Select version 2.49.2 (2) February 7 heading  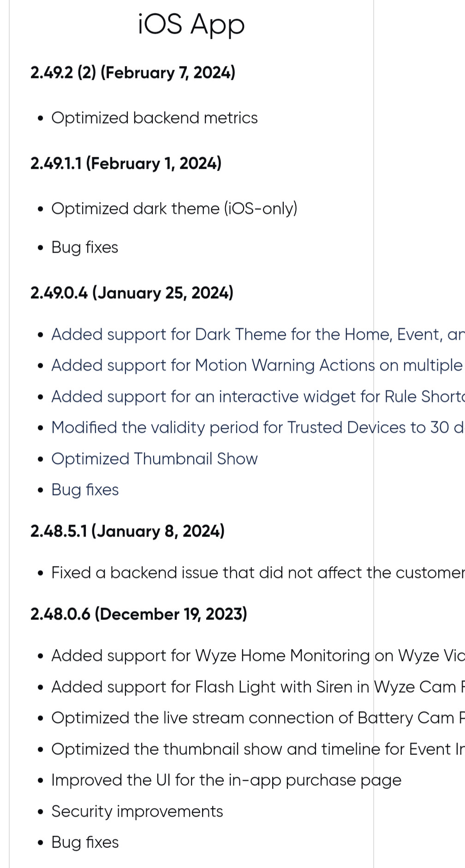[133, 73]
